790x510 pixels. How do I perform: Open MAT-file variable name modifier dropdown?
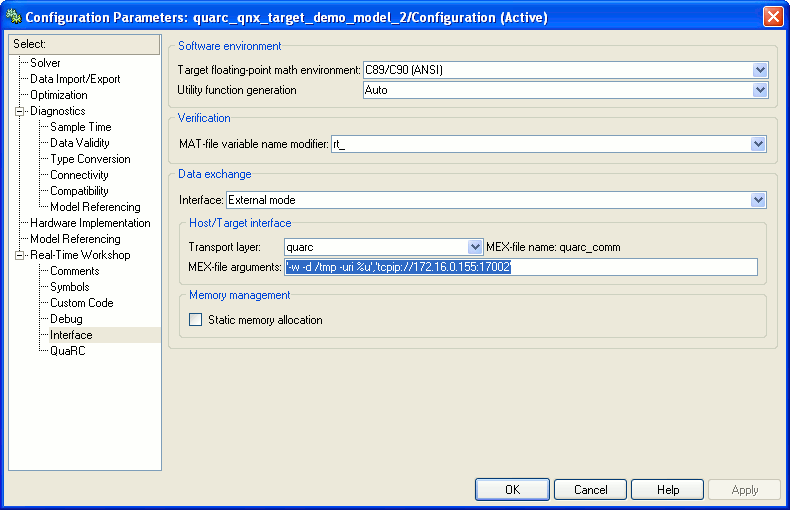tap(758, 144)
